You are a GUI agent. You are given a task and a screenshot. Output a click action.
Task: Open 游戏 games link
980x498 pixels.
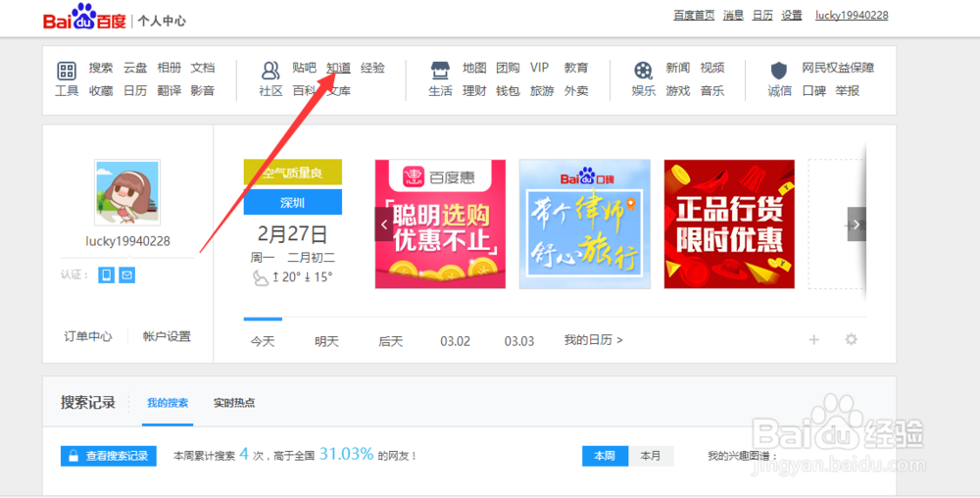(677, 90)
